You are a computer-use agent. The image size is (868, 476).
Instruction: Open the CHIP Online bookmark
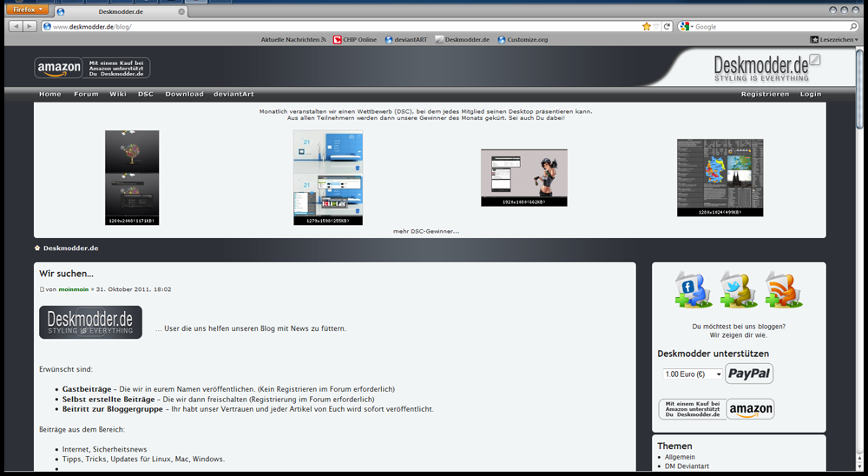point(355,40)
